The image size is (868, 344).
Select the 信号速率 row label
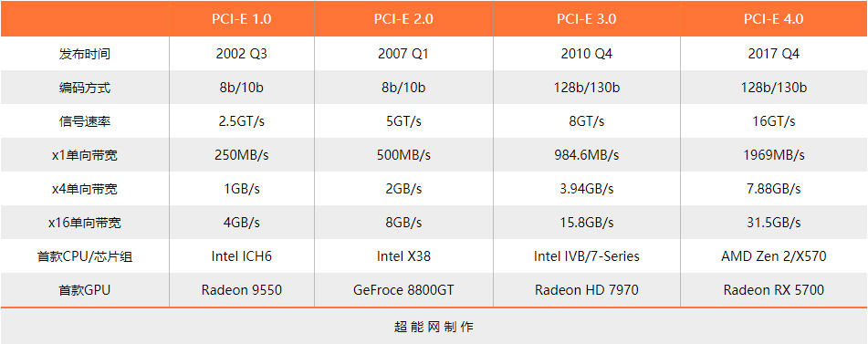(x=85, y=121)
